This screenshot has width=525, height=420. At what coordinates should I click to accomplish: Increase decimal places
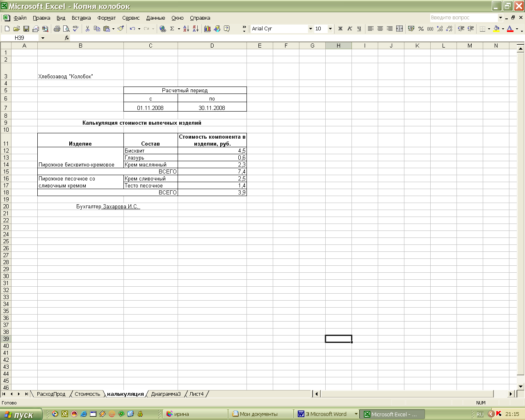(x=440, y=29)
